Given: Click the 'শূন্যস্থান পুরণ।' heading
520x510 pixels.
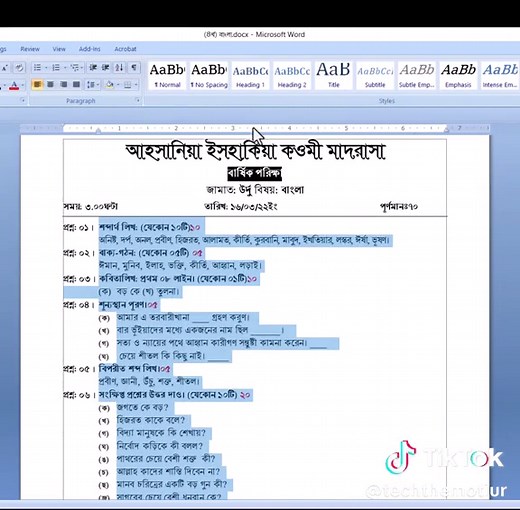Looking at the screenshot, I should coord(123,305).
